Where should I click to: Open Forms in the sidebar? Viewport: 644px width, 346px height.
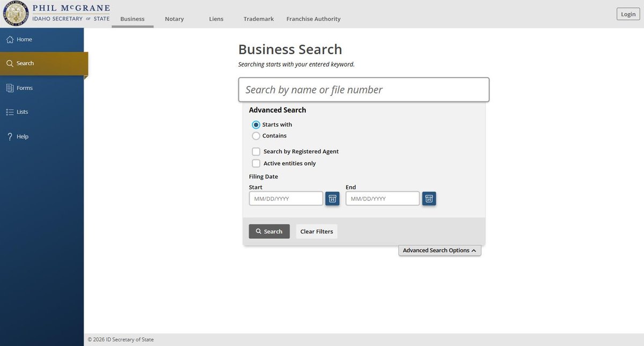[x=42, y=88]
